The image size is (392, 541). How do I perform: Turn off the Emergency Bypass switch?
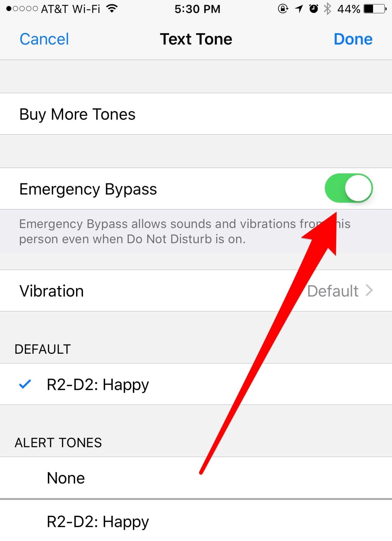click(348, 188)
